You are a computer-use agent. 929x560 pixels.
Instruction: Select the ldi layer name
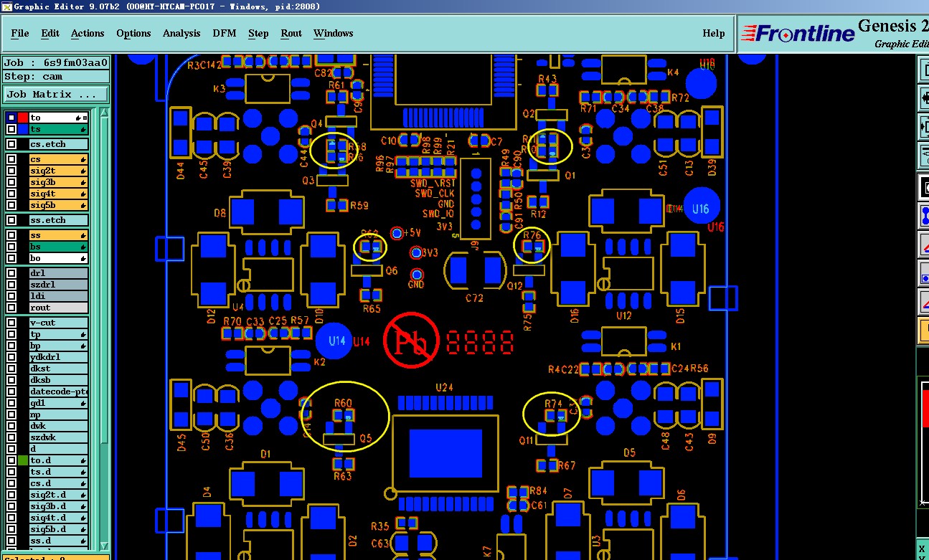tap(58, 296)
